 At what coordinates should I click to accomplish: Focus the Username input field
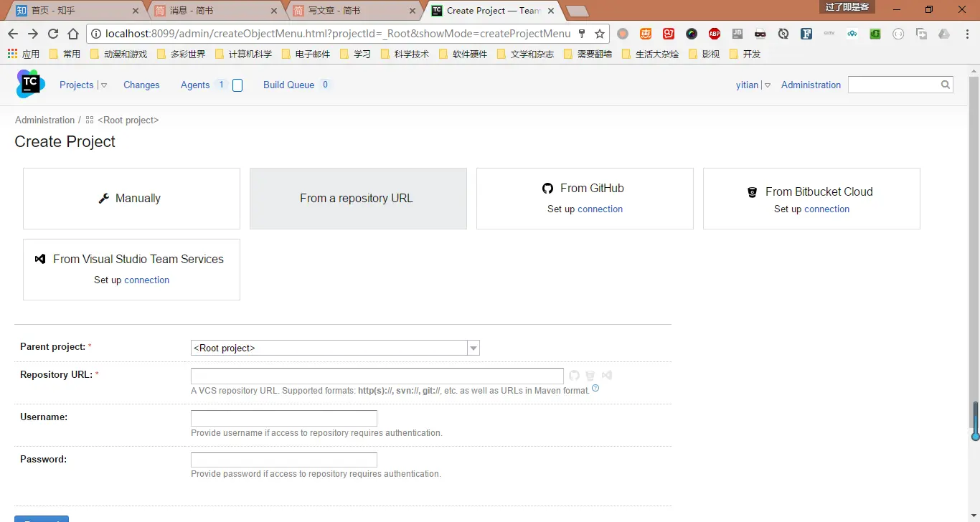[x=284, y=418]
